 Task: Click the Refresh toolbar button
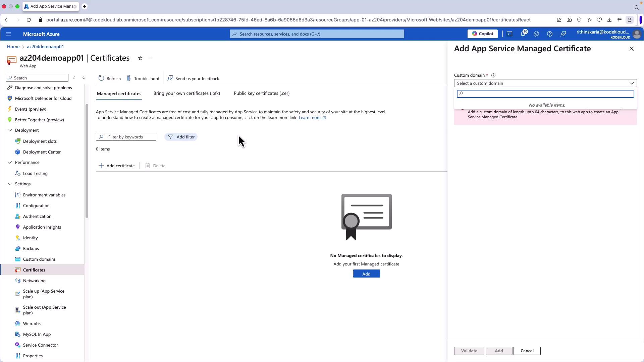click(110, 78)
